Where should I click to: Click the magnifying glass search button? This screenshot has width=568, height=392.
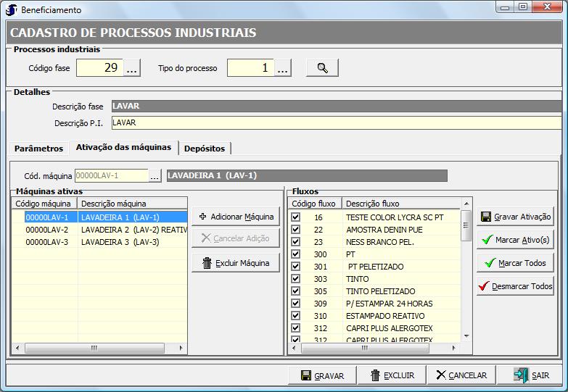322,68
